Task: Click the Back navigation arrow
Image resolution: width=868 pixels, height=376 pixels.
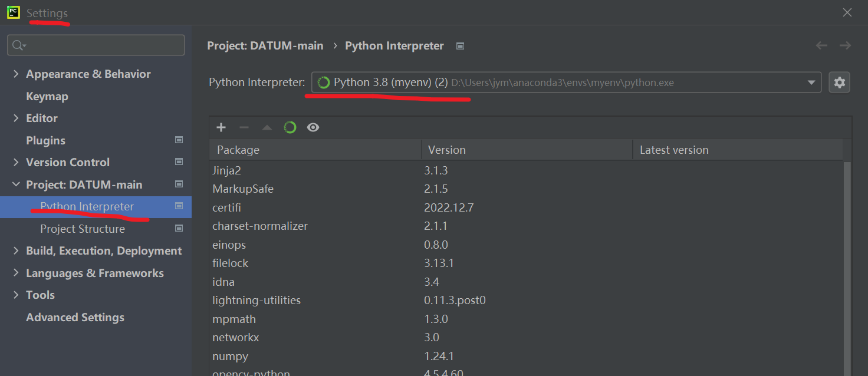Action: click(x=821, y=45)
